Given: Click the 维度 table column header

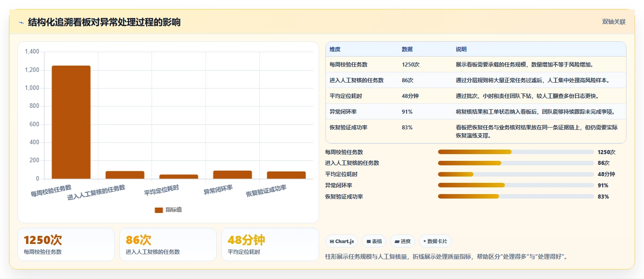Looking at the screenshot, I should coord(335,49).
